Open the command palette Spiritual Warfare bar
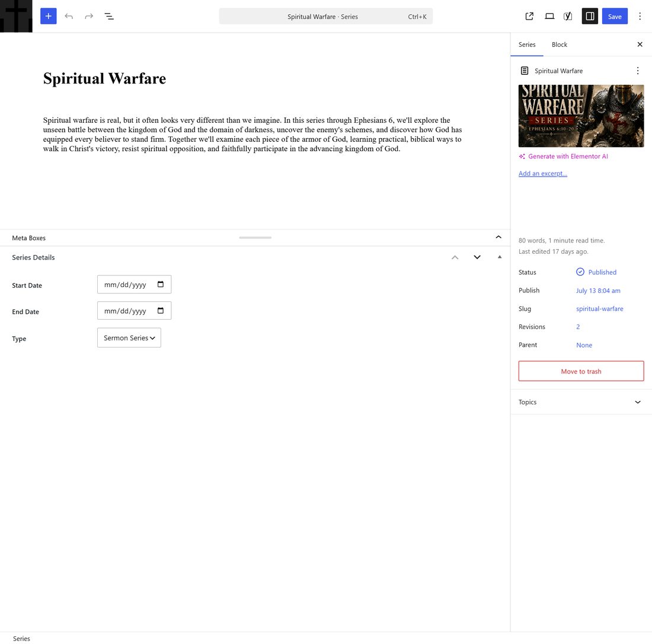 pyautogui.click(x=325, y=16)
